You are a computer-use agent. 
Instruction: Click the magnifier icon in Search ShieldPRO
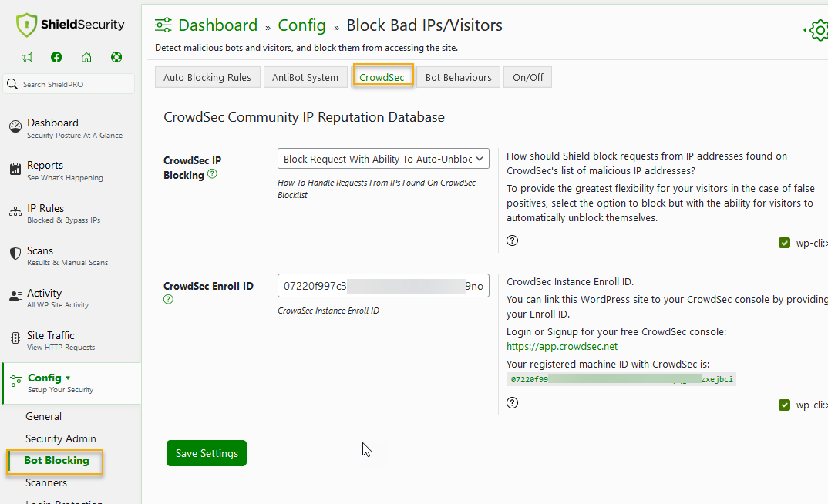point(12,83)
